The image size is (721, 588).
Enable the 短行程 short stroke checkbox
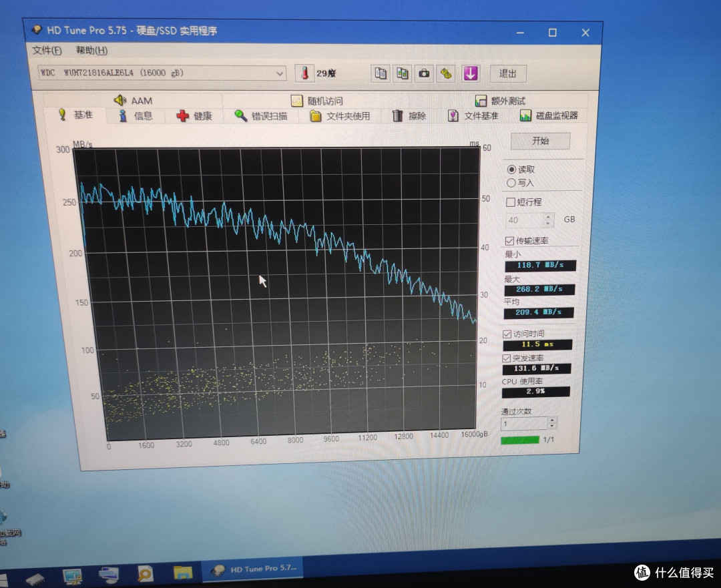[511, 202]
